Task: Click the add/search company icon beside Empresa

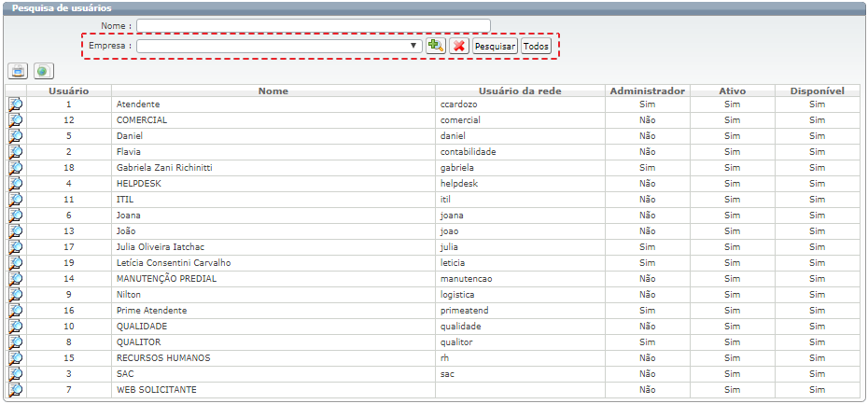Action: 436,46
